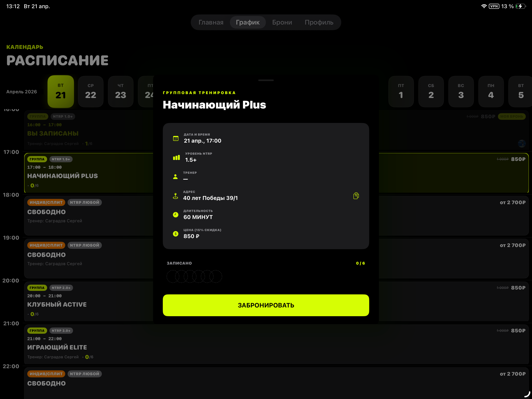Select Friday 1 in the date strip
The height and width of the screenshot is (399, 532).
tap(401, 91)
